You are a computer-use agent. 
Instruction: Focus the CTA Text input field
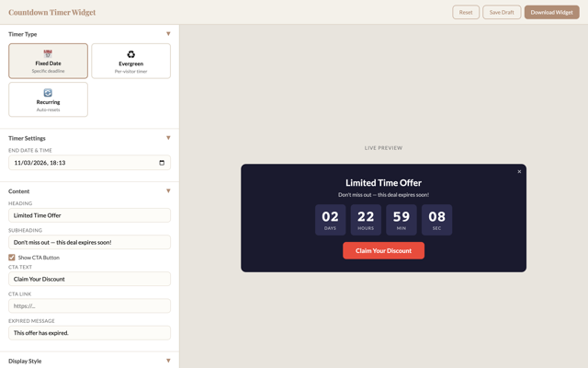click(x=89, y=279)
